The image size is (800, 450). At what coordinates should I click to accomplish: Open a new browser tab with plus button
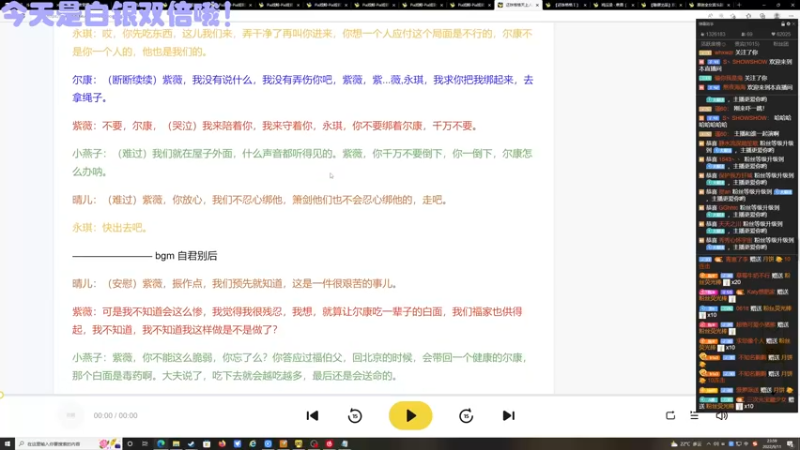click(739, 5)
